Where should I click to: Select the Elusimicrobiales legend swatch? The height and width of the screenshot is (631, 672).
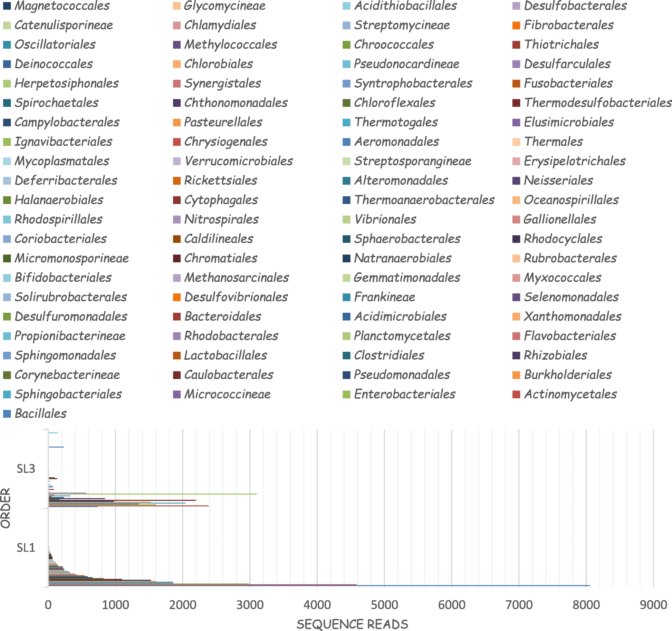[x=516, y=122]
